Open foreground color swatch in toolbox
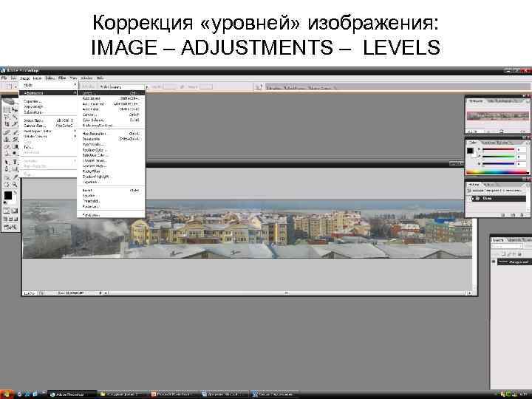532x399 pixels. click(x=8, y=195)
